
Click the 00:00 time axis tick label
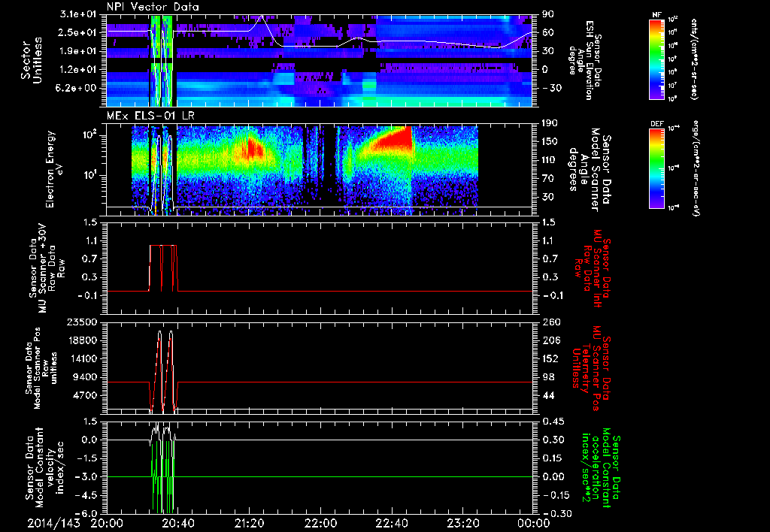click(534, 523)
